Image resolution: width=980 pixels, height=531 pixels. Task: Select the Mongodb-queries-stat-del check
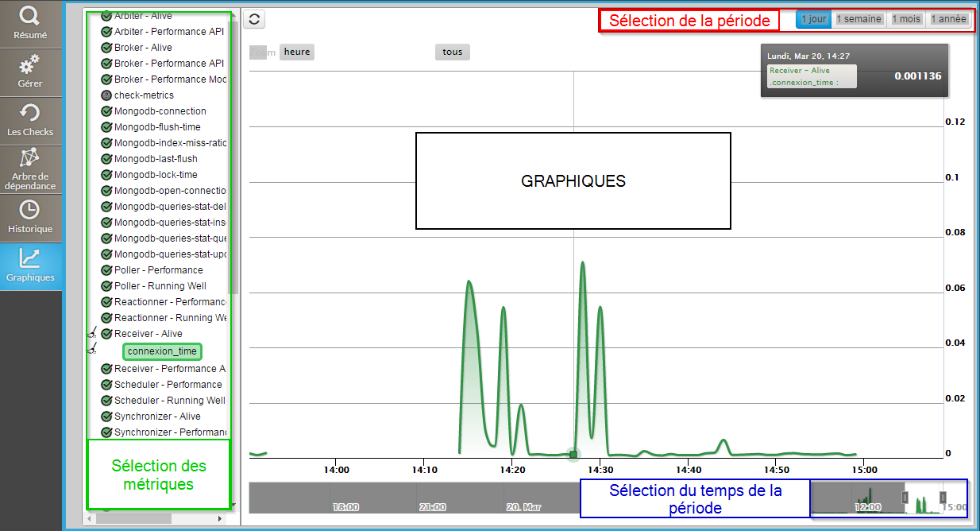170,207
